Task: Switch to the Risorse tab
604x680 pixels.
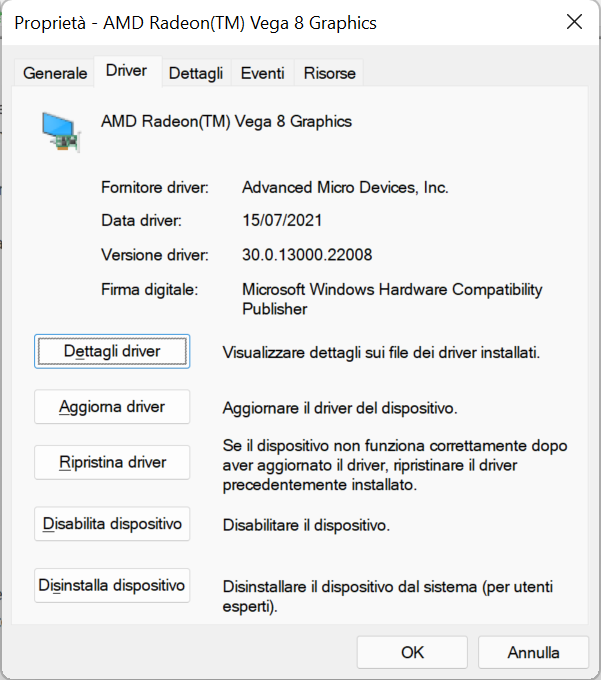Action: click(330, 73)
